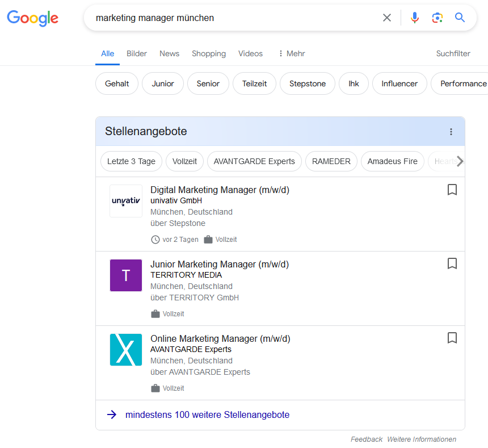Save the Digital Marketing Manager job bookmark
The image size is (488, 448).
pyautogui.click(x=452, y=190)
